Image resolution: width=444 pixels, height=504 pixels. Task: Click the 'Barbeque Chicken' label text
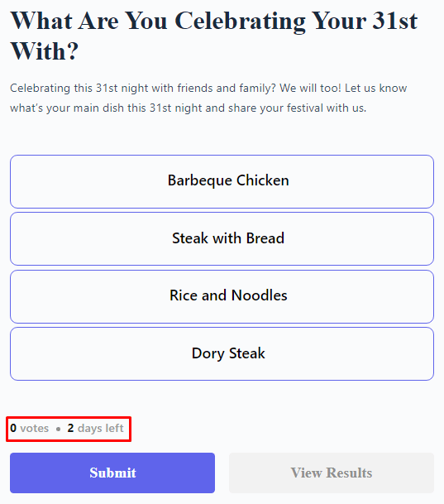pos(228,180)
